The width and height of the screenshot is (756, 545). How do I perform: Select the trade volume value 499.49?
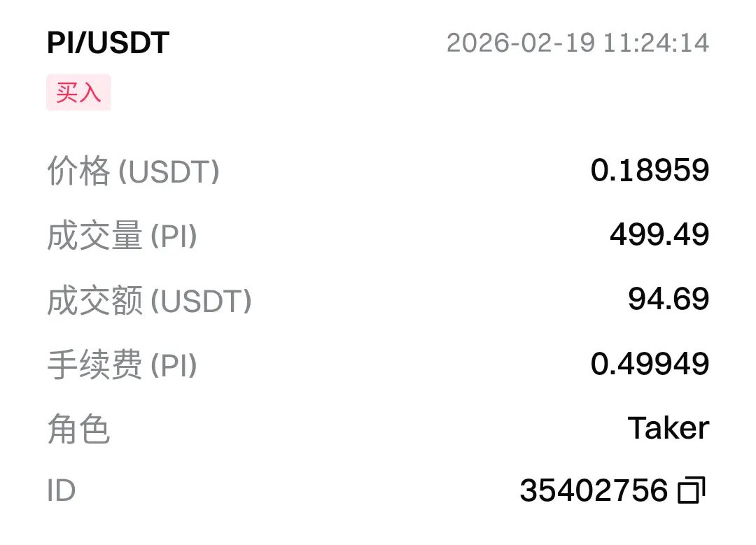pyautogui.click(x=659, y=234)
